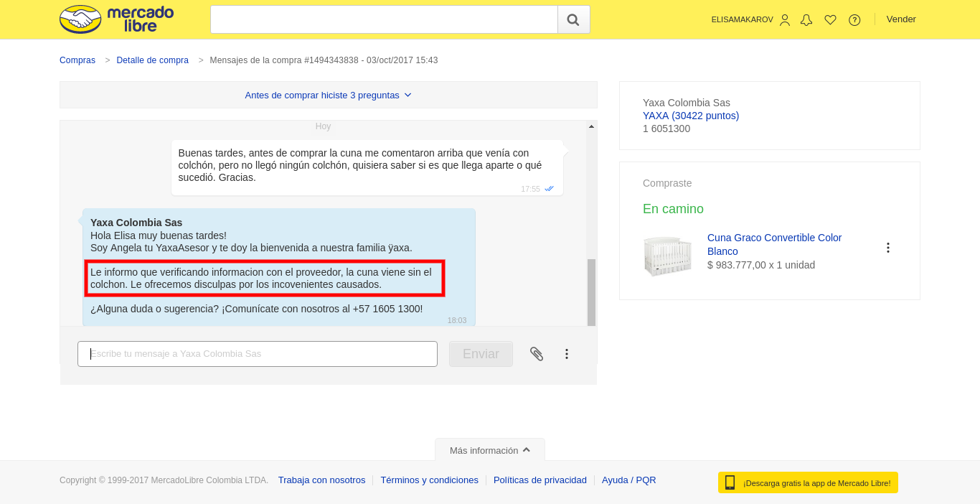Open the user profile icon
This screenshot has height=504, width=980.
tap(785, 20)
